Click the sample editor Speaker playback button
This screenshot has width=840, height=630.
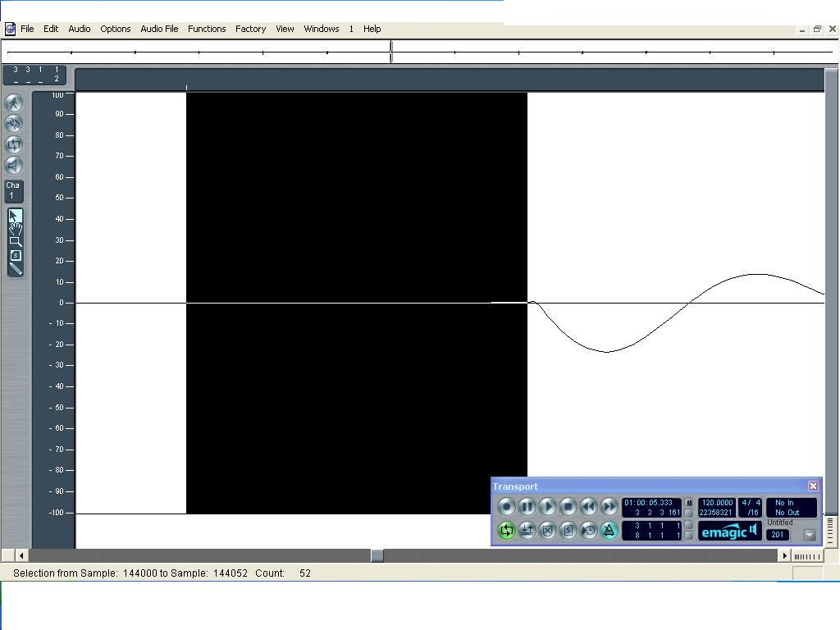(14, 166)
